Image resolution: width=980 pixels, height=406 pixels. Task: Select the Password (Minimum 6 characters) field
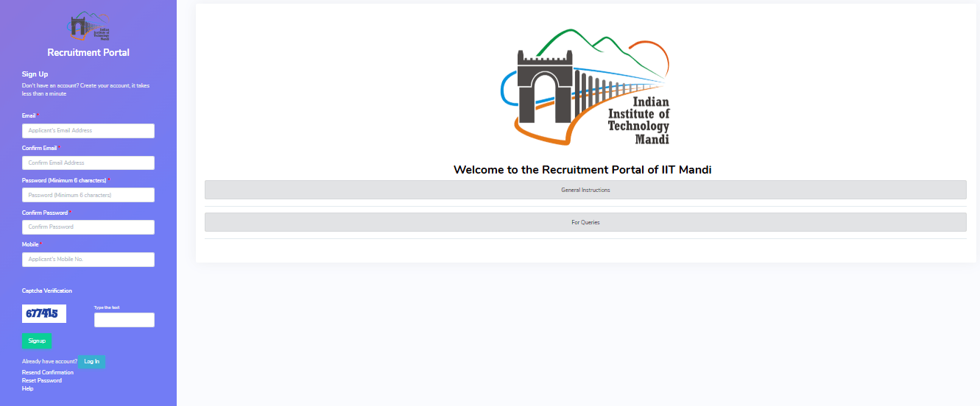tap(88, 195)
